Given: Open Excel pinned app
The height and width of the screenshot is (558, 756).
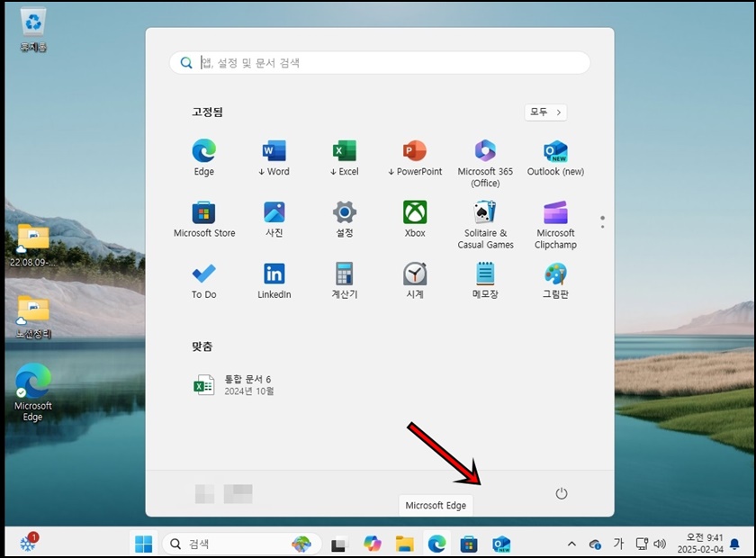Looking at the screenshot, I should coord(344,157).
